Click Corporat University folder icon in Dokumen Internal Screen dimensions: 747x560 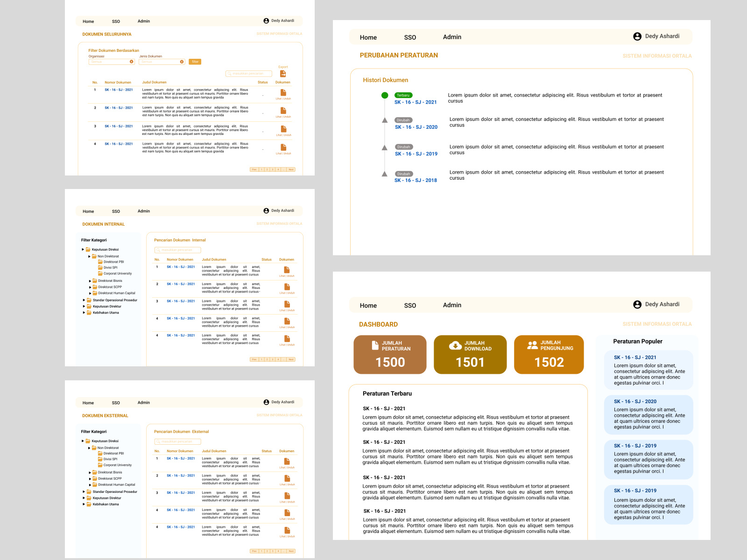(100, 273)
